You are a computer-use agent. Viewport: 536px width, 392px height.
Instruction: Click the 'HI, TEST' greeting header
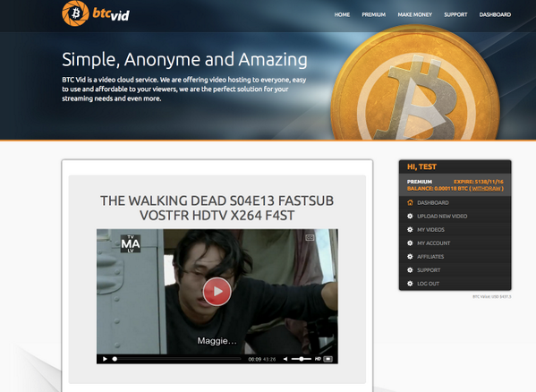click(x=421, y=166)
